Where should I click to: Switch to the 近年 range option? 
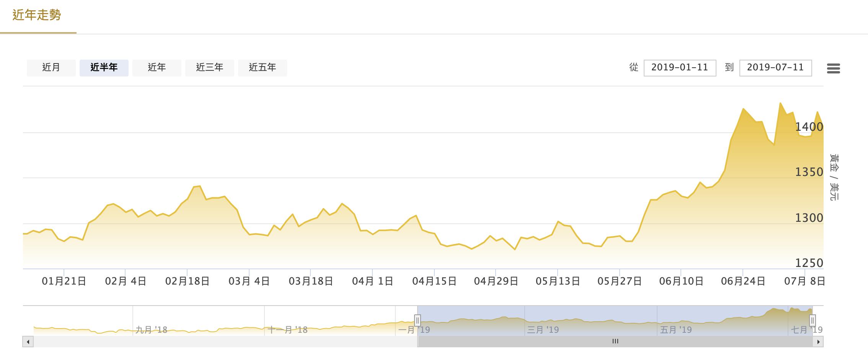click(x=157, y=67)
